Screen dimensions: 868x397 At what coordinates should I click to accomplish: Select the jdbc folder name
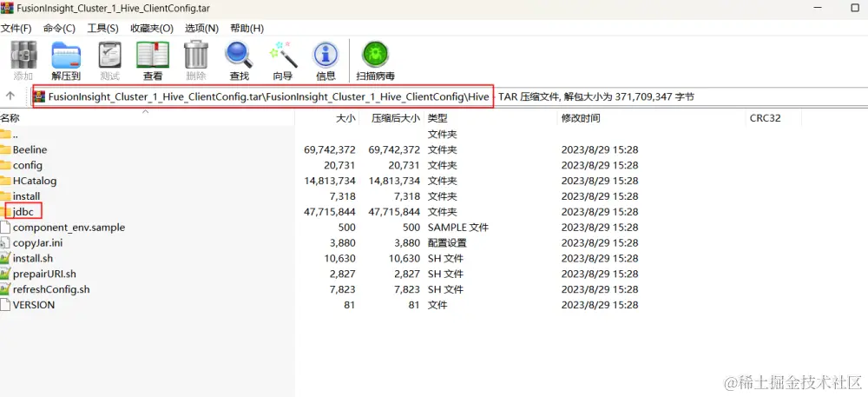click(23, 211)
